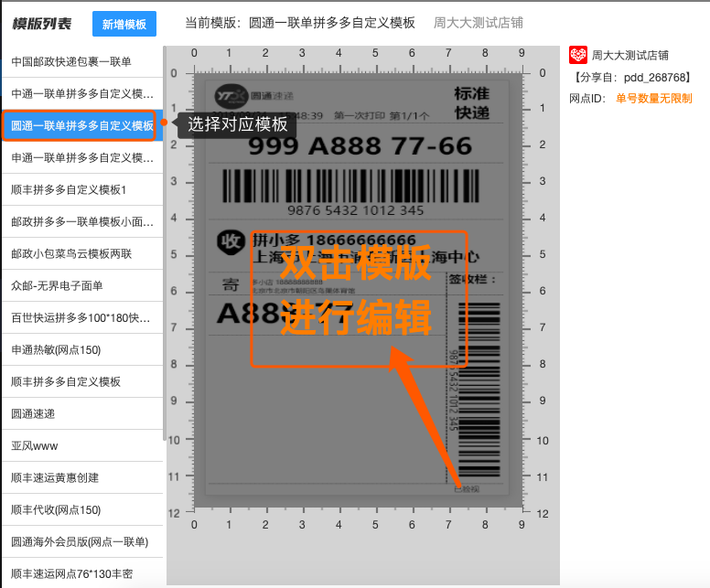Image resolution: width=710 pixels, height=588 pixels.
Task: Choose 顺丰速运黄惠创建 template
Action: pos(55,477)
